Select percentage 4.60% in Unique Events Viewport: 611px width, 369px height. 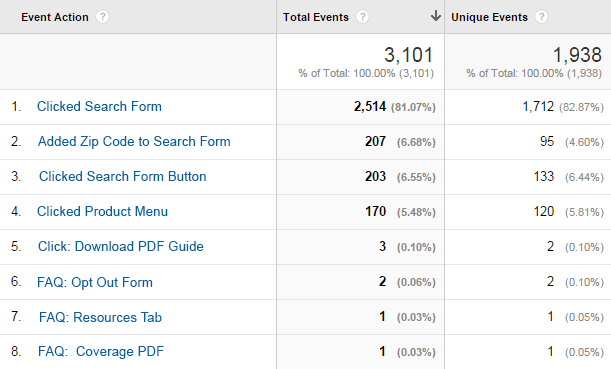(585, 142)
